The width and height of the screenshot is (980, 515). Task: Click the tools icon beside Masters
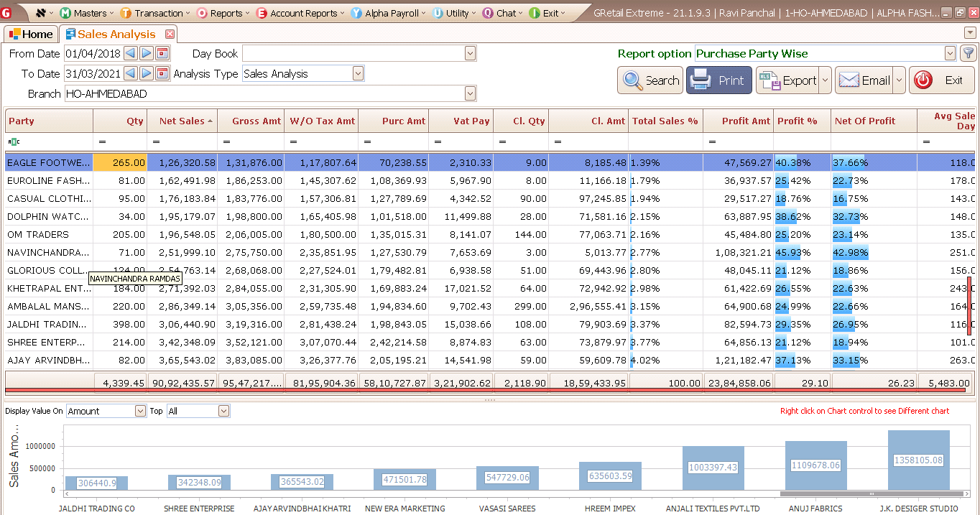point(40,13)
